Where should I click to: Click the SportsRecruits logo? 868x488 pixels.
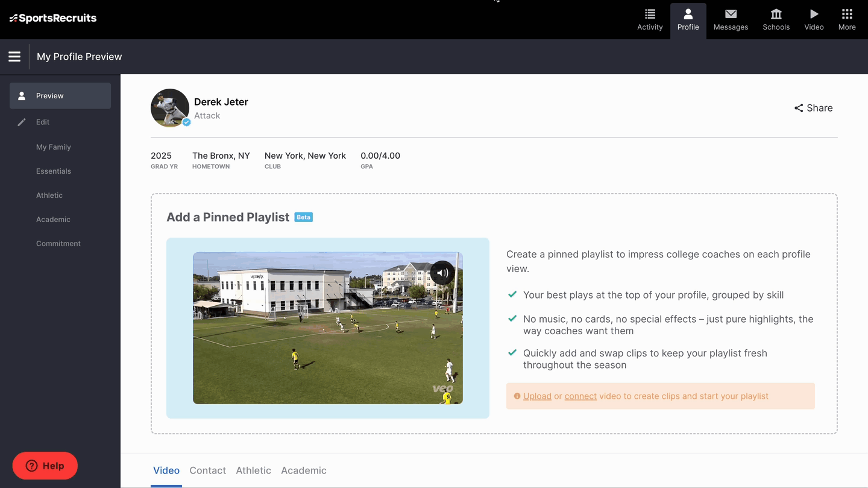(x=53, y=18)
